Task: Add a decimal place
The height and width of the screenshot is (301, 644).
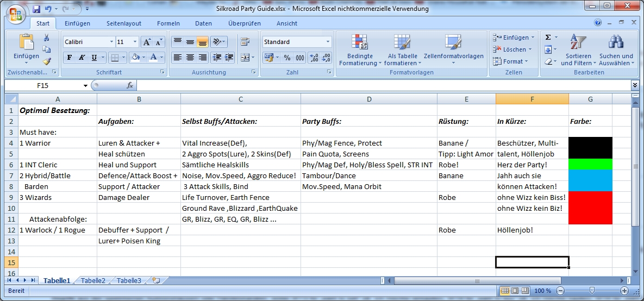Action: (314, 58)
